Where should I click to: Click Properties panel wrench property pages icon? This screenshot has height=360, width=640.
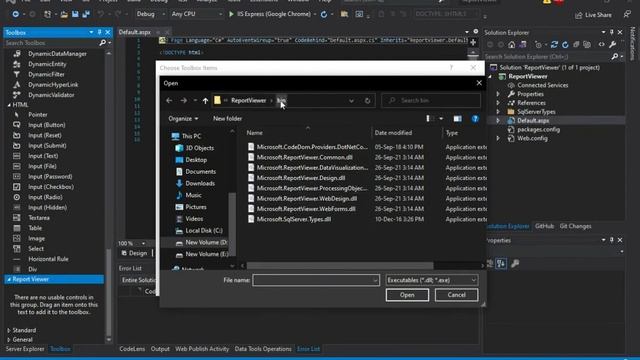pyautogui.click(x=515, y=264)
